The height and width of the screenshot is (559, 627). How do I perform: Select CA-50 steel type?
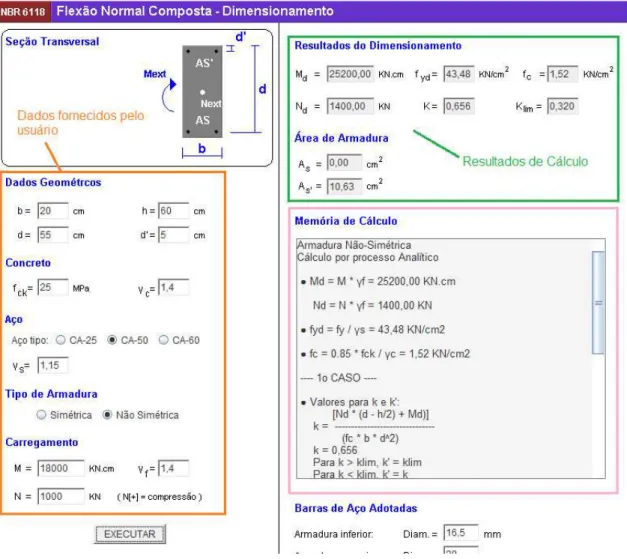point(112,340)
